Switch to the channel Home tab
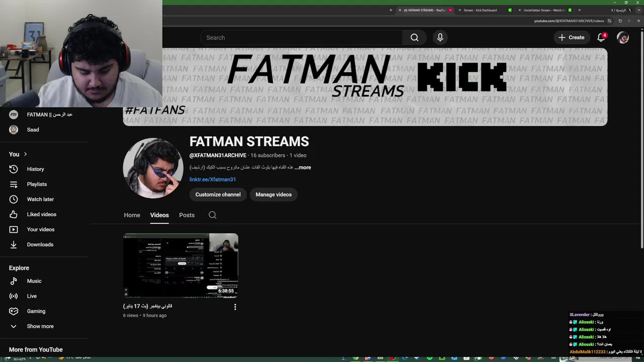Image resolution: width=644 pixels, height=362 pixels. click(x=132, y=215)
